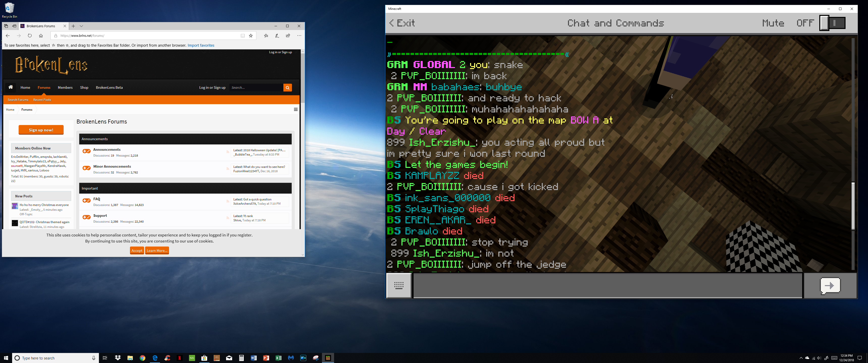Open the Announcements forum link

point(107,149)
